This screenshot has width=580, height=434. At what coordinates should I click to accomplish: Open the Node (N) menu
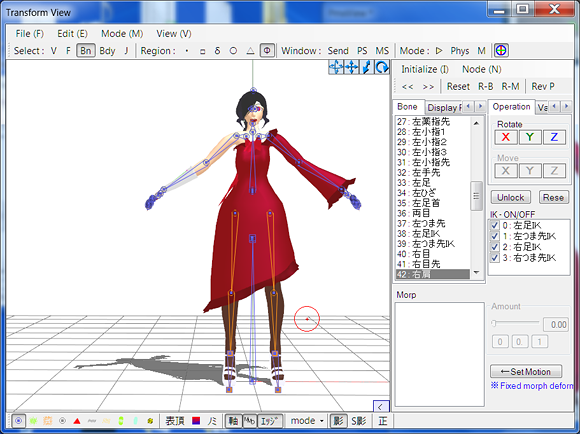pos(482,70)
